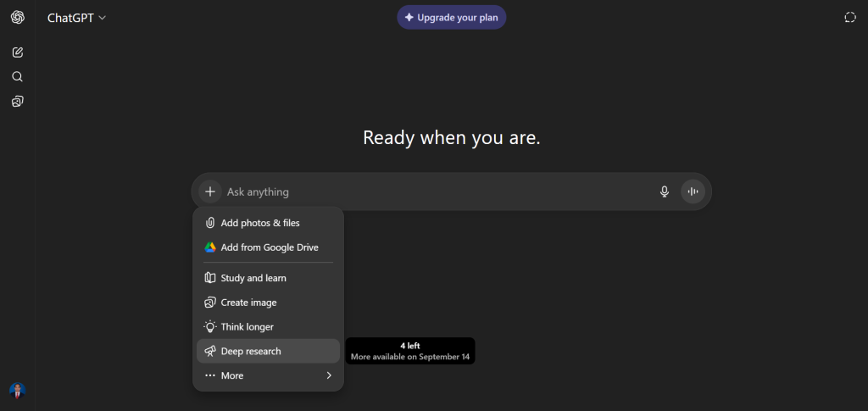This screenshot has width=868, height=411.
Task: Enable Think longer mode
Action: pos(268,327)
